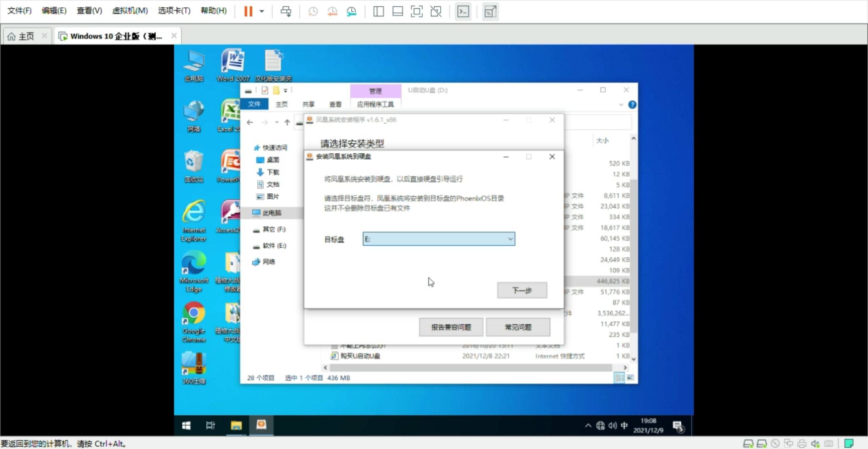This screenshot has height=449, width=868.
Task: Switch to Explorer's 应用程序工具 tab
Action: coord(375,104)
